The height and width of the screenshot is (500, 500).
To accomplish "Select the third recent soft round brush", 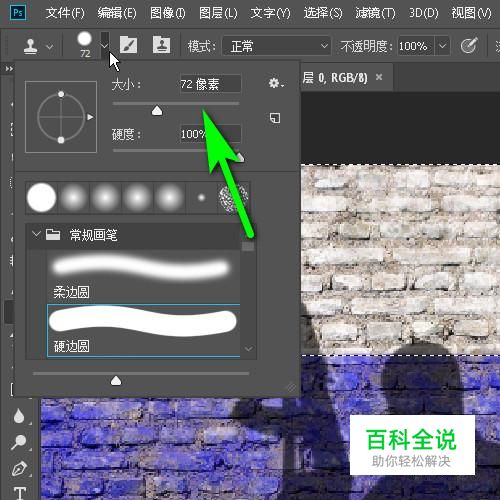I will [105, 197].
